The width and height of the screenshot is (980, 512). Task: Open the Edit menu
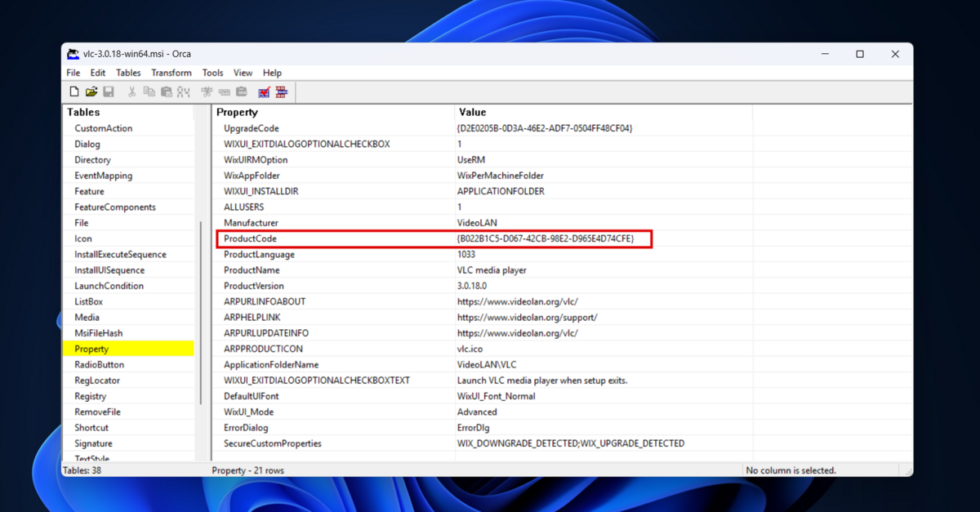[98, 73]
